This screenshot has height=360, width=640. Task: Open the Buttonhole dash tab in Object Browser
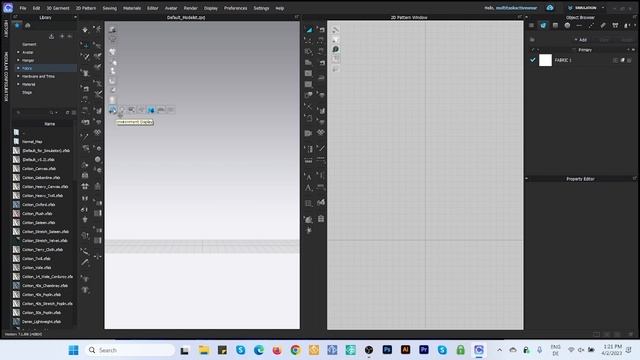pos(579,25)
